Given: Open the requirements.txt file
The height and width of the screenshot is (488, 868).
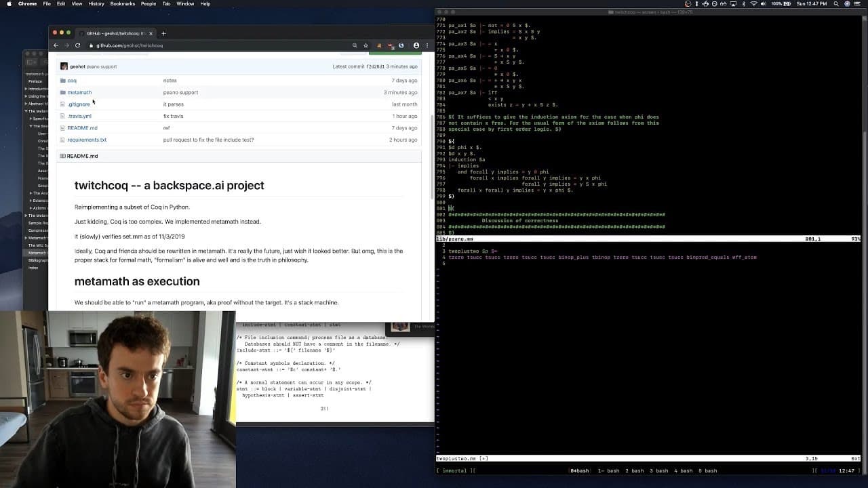Looking at the screenshot, I should point(87,140).
